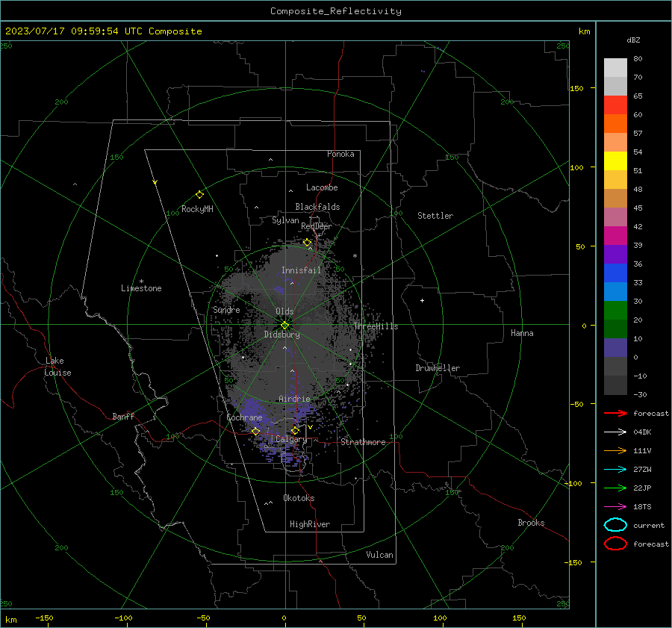The image size is (672, 628).
Task: Click yellow diamond radar-center marker near Didsbury
Action: point(284,326)
